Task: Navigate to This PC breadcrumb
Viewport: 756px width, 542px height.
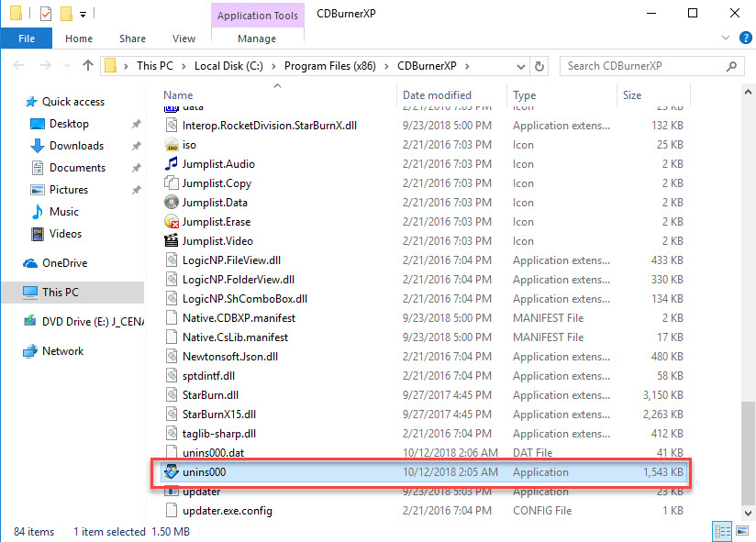Action: 155,66
